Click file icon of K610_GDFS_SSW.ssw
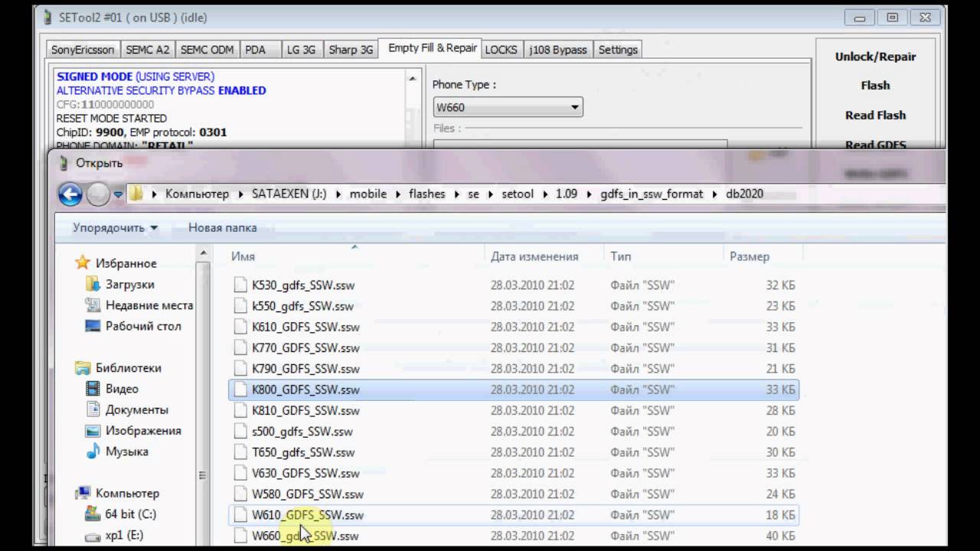 pyautogui.click(x=241, y=327)
